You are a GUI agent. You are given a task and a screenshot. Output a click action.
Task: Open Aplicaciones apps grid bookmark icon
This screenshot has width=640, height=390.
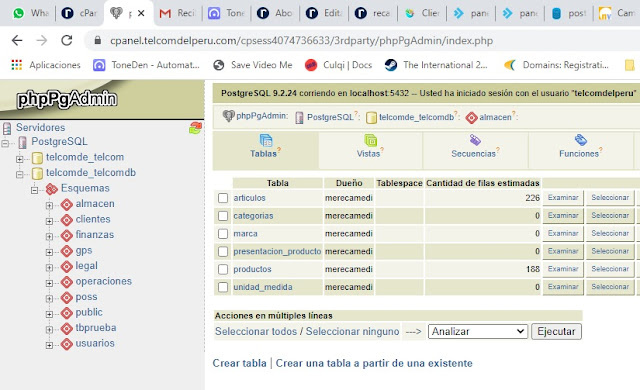point(16,65)
